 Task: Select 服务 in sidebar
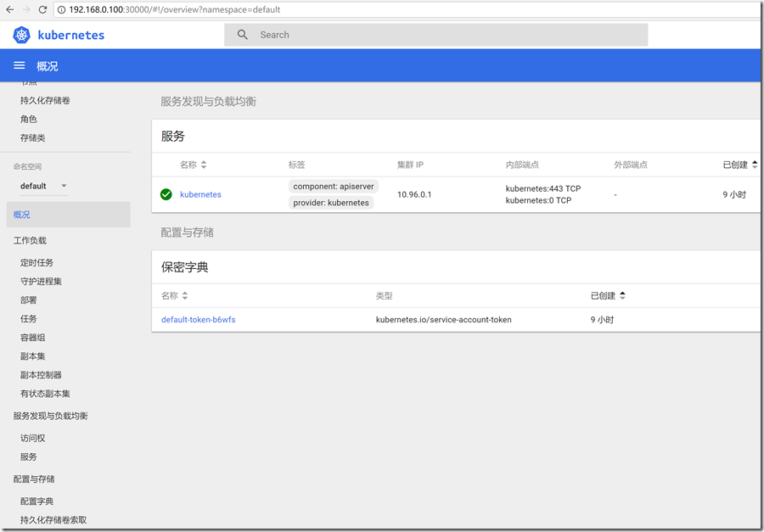click(28, 457)
